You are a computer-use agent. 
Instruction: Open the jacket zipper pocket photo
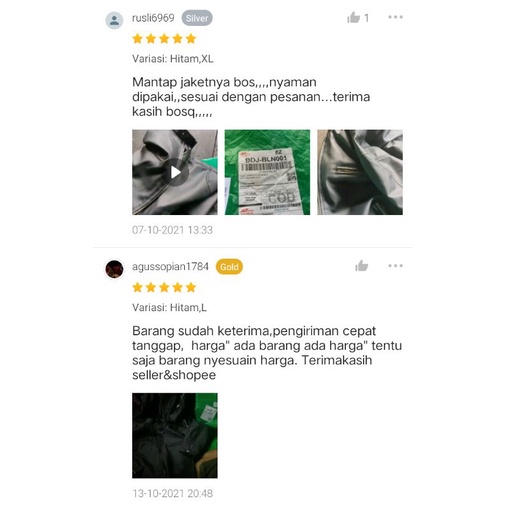[x=360, y=172]
